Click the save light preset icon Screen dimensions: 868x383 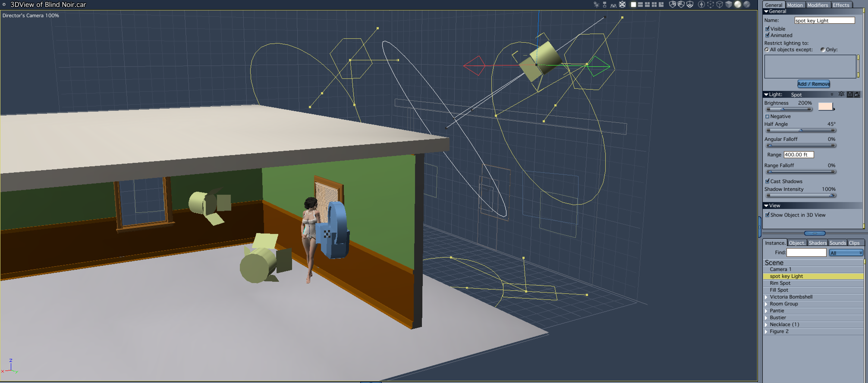click(850, 95)
